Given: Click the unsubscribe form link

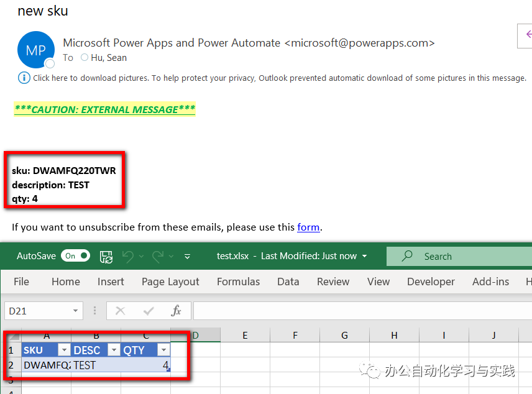Looking at the screenshot, I should (x=308, y=227).
